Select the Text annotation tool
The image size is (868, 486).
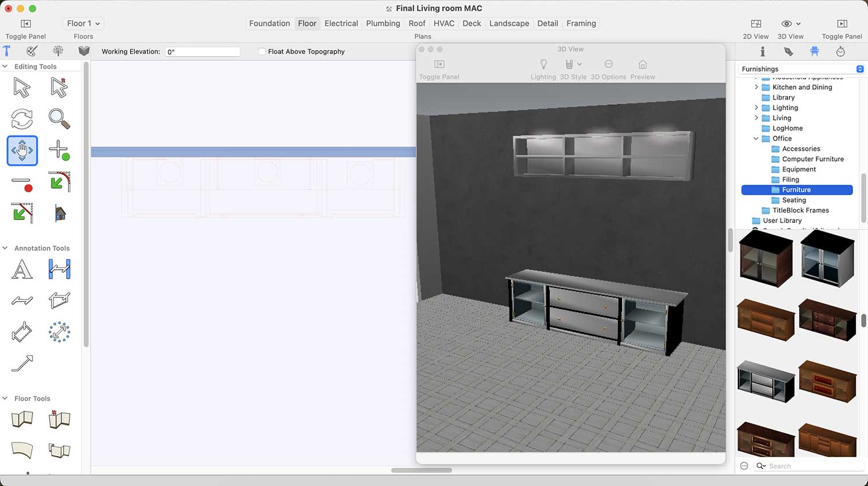[x=22, y=269]
